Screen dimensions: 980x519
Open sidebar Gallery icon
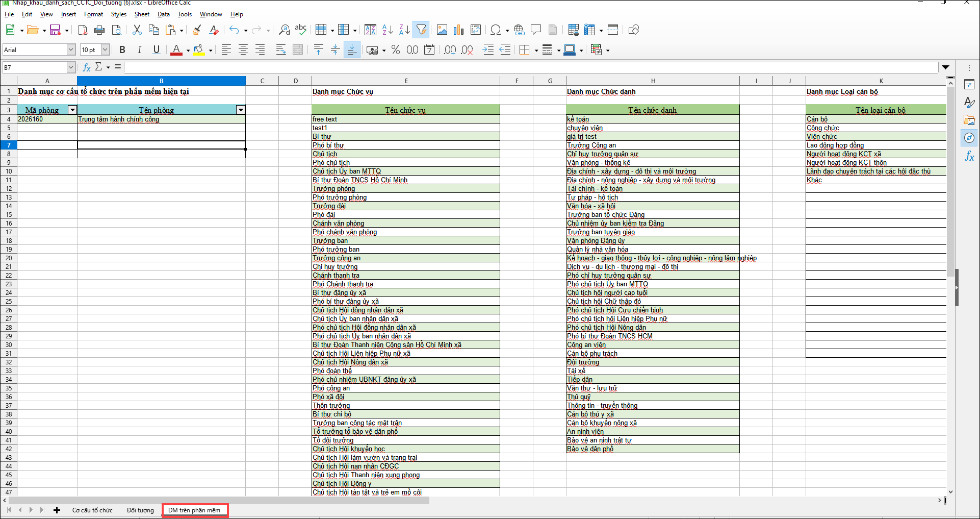[969, 120]
